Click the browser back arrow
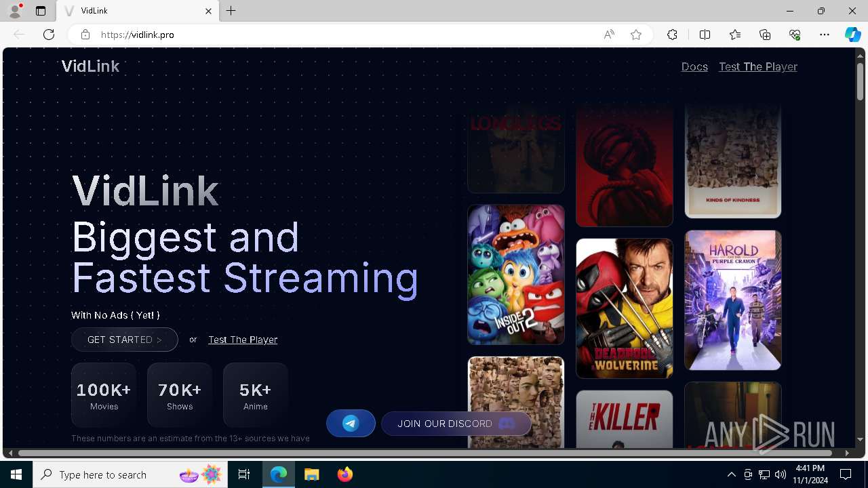Screen dimensions: 868x488 click(x=19, y=35)
